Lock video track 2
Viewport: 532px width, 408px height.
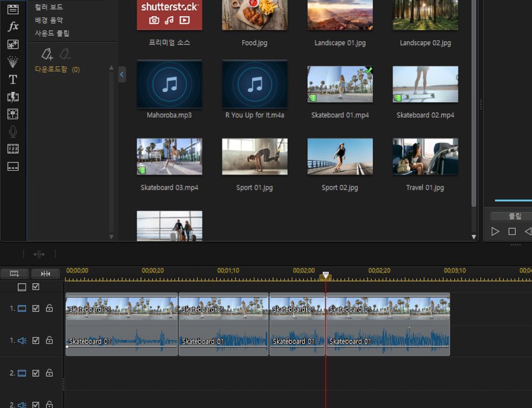pyautogui.click(x=50, y=372)
